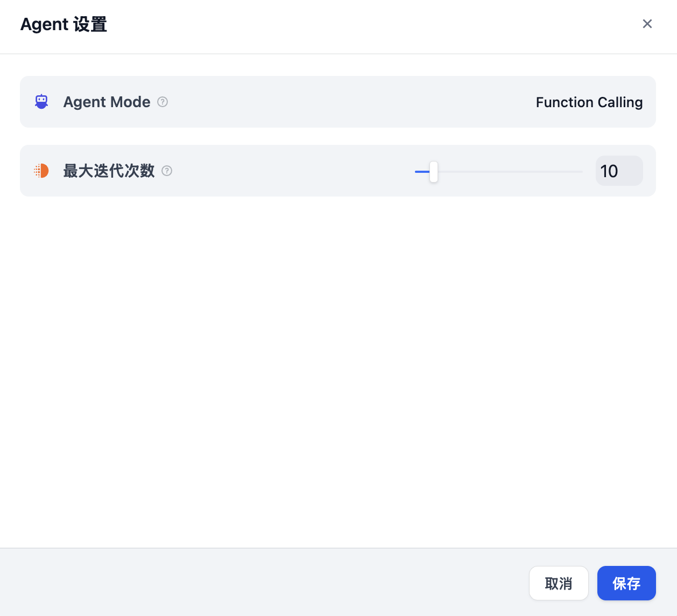This screenshot has height=616, width=677.
Task: Close the Agent 设置 dialog
Action: [x=647, y=24]
